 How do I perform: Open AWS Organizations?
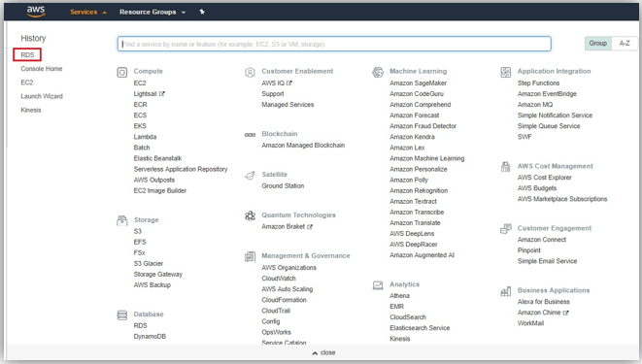(289, 268)
